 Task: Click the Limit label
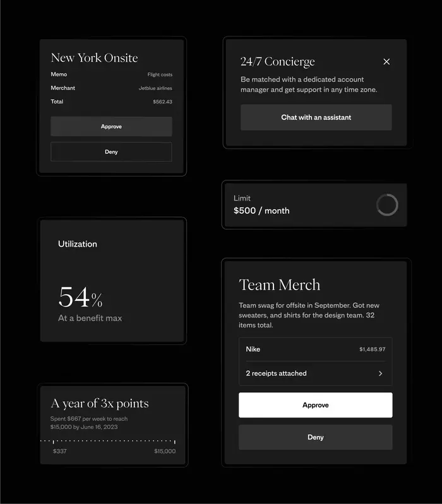[x=242, y=198]
